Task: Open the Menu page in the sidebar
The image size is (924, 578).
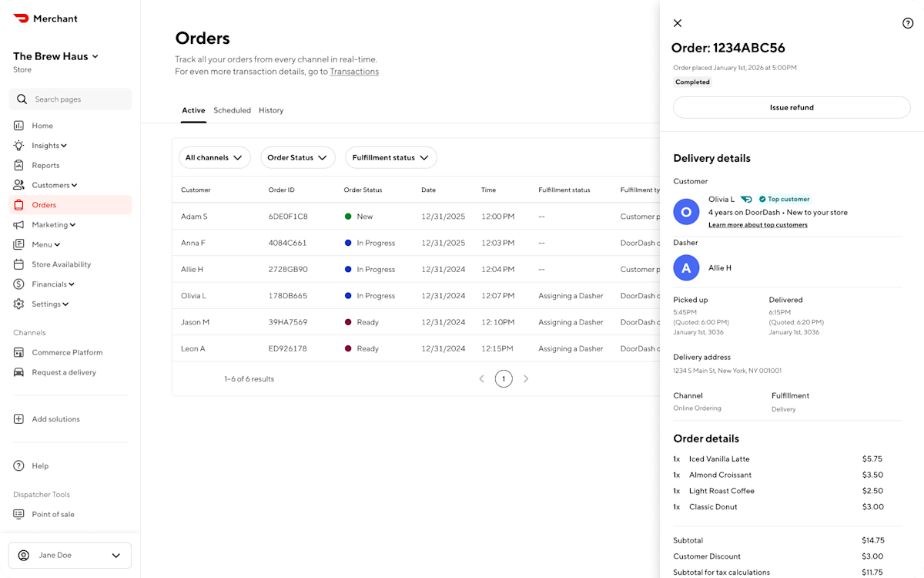Action: coord(40,244)
